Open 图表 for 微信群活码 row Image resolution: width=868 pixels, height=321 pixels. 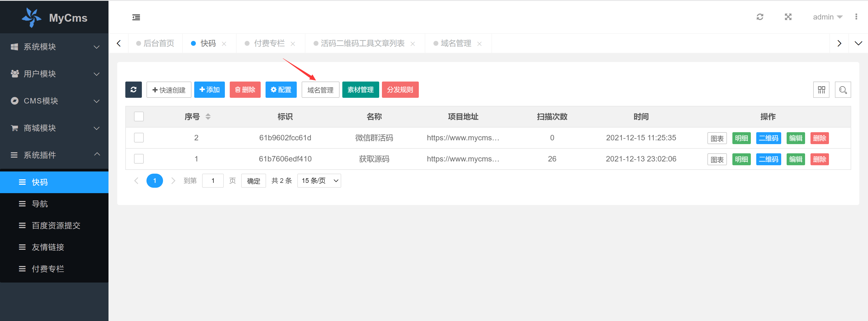[x=717, y=138]
